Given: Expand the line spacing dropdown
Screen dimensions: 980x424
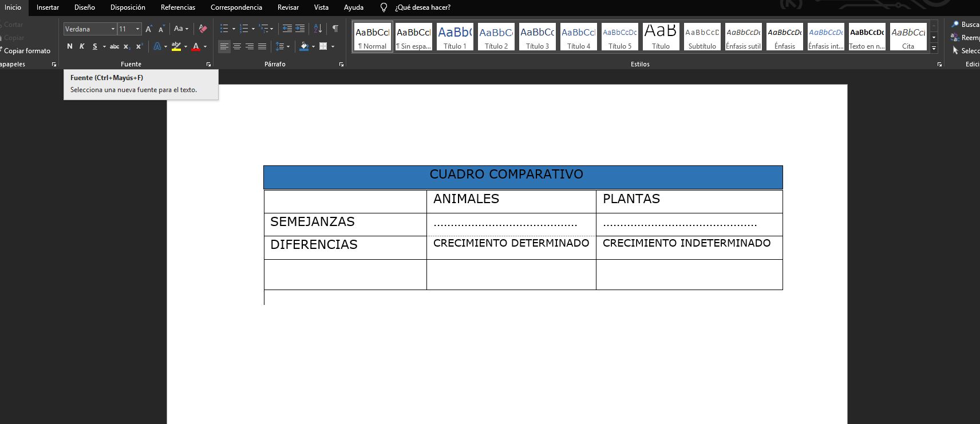Looking at the screenshot, I should coord(288,46).
